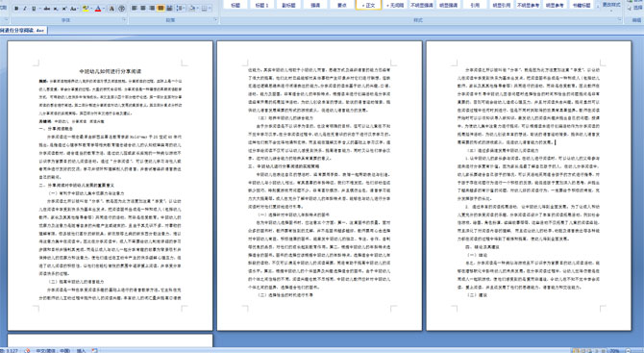
Task: Apply superscript formatting
Action: tap(64, 9)
